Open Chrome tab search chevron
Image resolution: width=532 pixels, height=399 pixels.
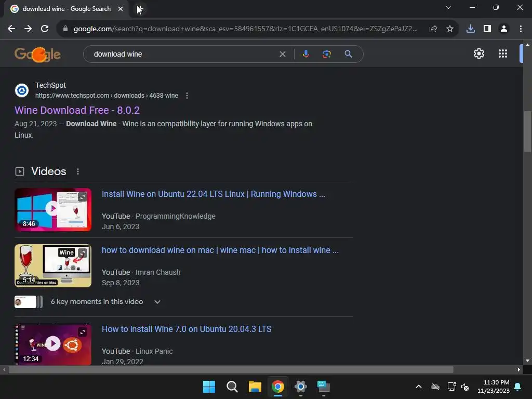[x=448, y=7]
